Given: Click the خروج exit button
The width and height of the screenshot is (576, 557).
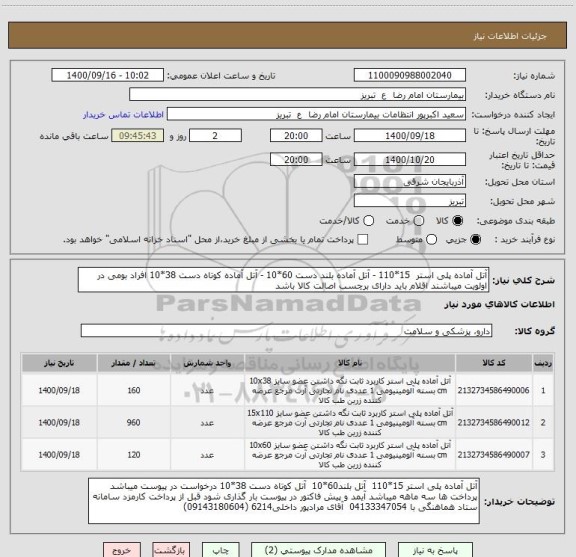Looking at the screenshot, I should [x=122, y=550].
